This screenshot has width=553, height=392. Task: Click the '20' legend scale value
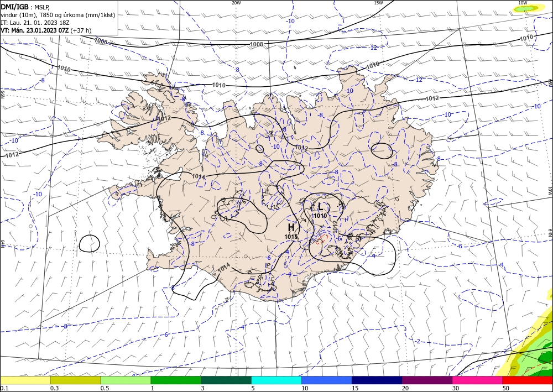click(405, 388)
